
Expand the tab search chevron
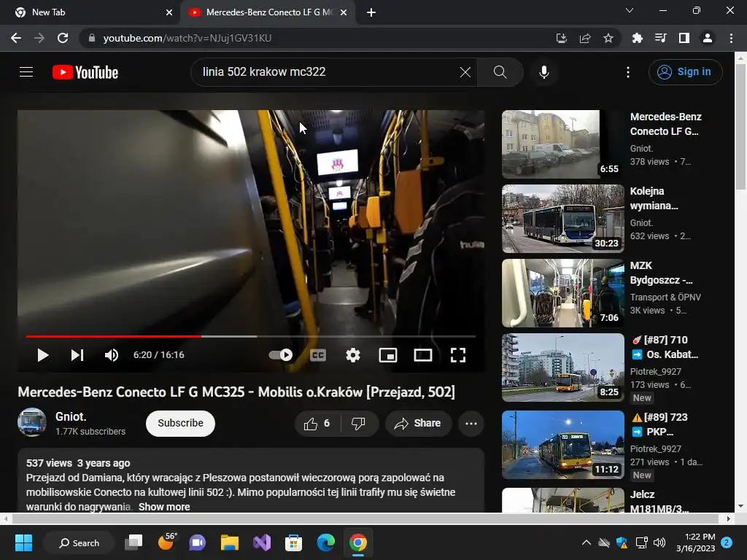pyautogui.click(x=630, y=10)
